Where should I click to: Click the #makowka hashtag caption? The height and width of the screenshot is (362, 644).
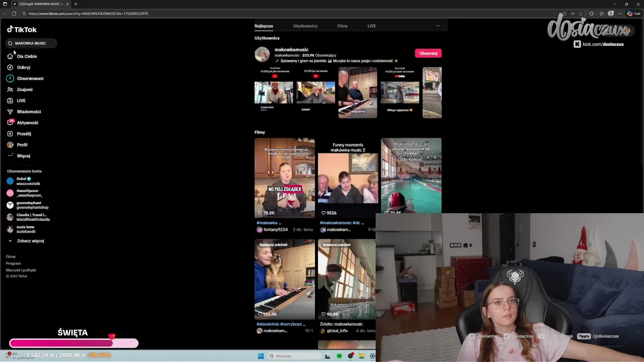pyautogui.click(x=269, y=223)
